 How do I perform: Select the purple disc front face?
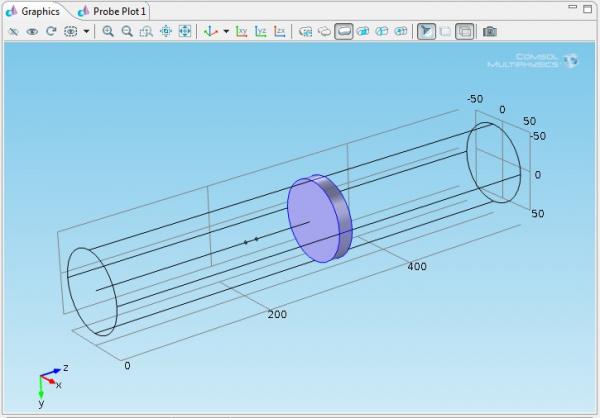(x=313, y=220)
